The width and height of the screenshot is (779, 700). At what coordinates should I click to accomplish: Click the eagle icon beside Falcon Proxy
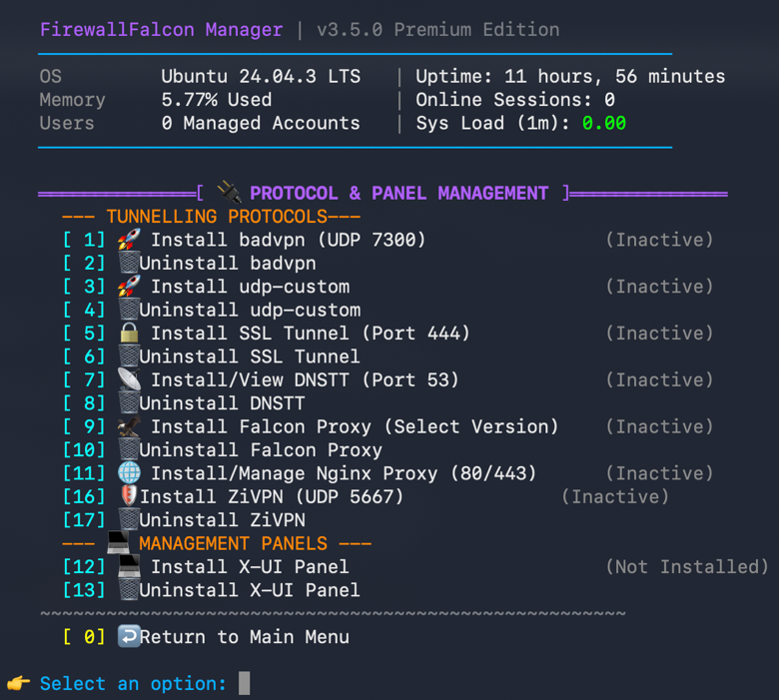click(129, 426)
